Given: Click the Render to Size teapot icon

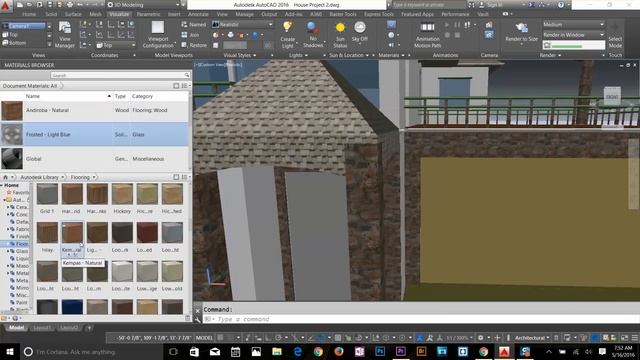Looking at the screenshot, I should tap(521, 28).
